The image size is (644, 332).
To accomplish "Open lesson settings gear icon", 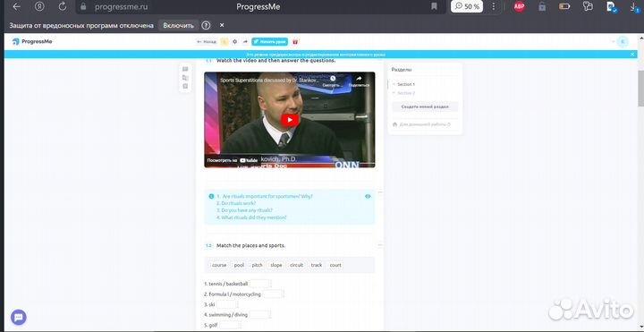I will [235, 41].
